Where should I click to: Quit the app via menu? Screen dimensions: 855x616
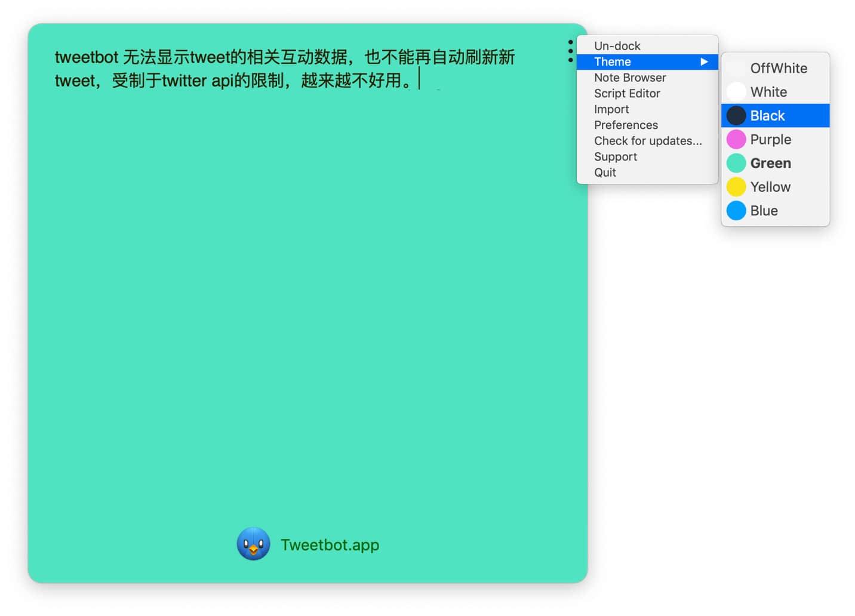[x=647, y=173]
